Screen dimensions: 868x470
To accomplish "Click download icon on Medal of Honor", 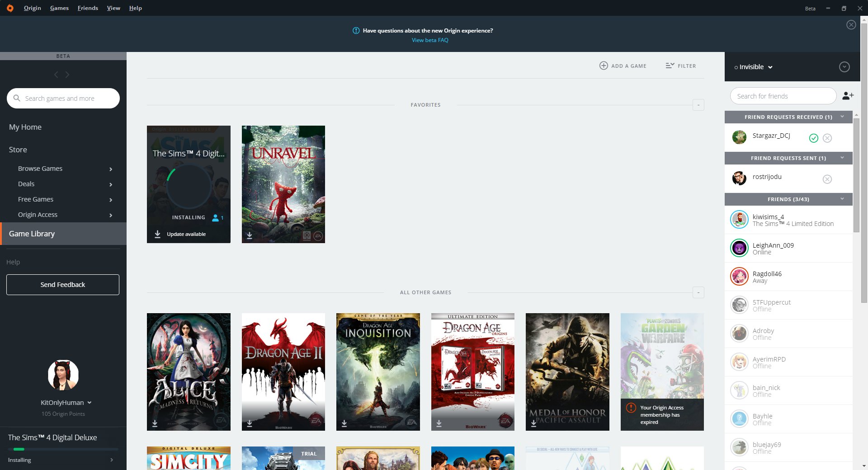I will point(533,423).
